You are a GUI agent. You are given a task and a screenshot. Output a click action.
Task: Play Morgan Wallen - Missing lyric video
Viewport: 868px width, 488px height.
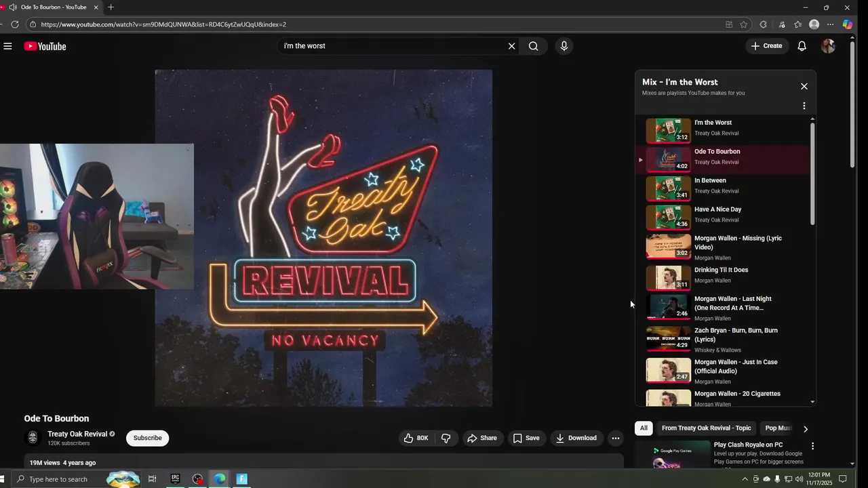point(723,247)
